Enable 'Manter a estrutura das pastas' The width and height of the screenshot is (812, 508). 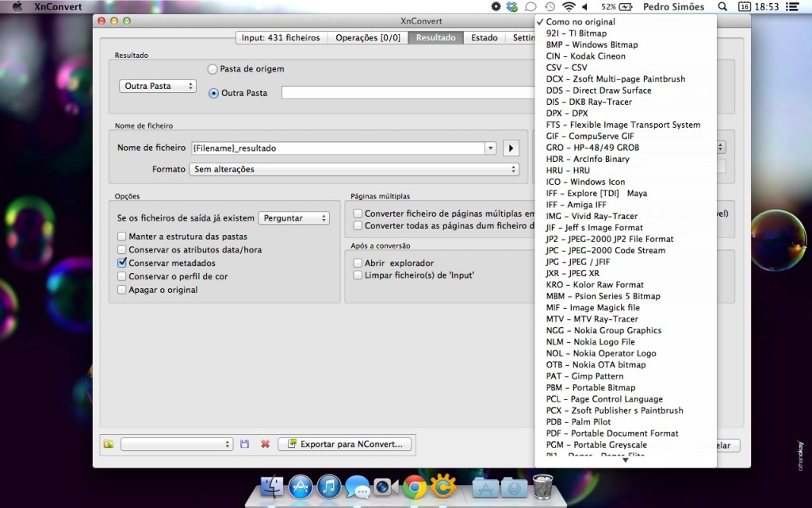click(122, 237)
